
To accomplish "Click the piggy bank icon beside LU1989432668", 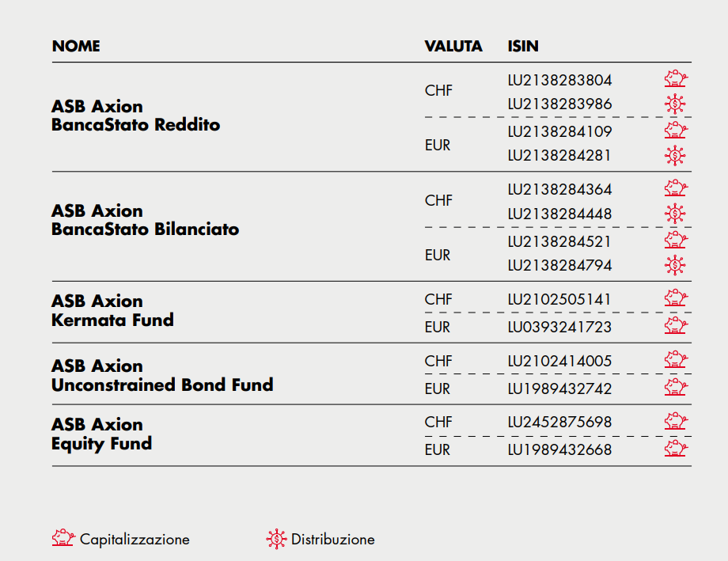I will pos(676,449).
